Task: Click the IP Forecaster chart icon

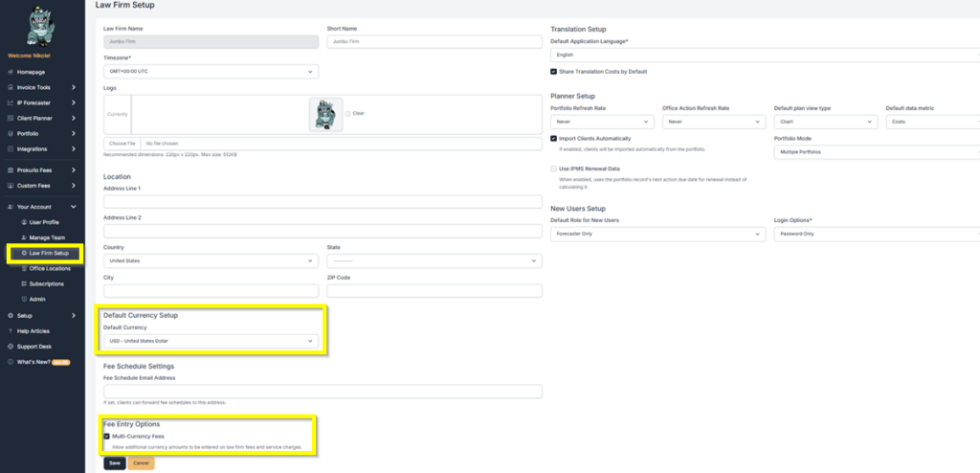Action: point(11,102)
